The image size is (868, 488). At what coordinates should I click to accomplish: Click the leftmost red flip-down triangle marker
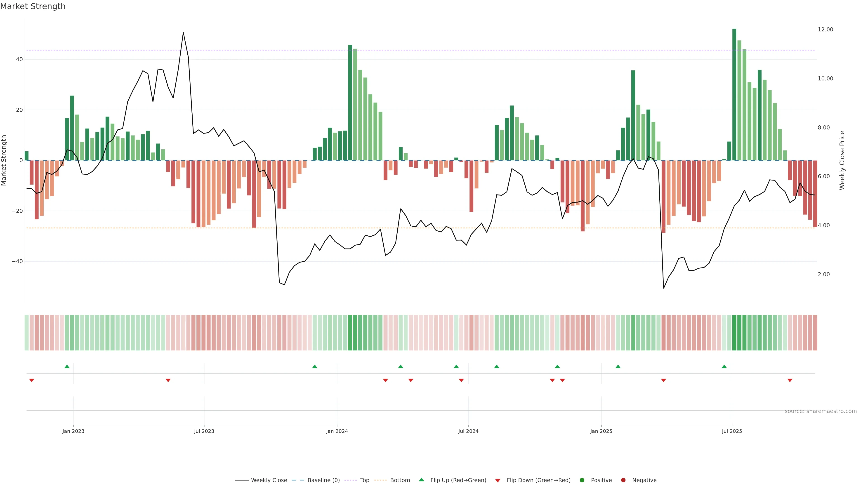32,380
